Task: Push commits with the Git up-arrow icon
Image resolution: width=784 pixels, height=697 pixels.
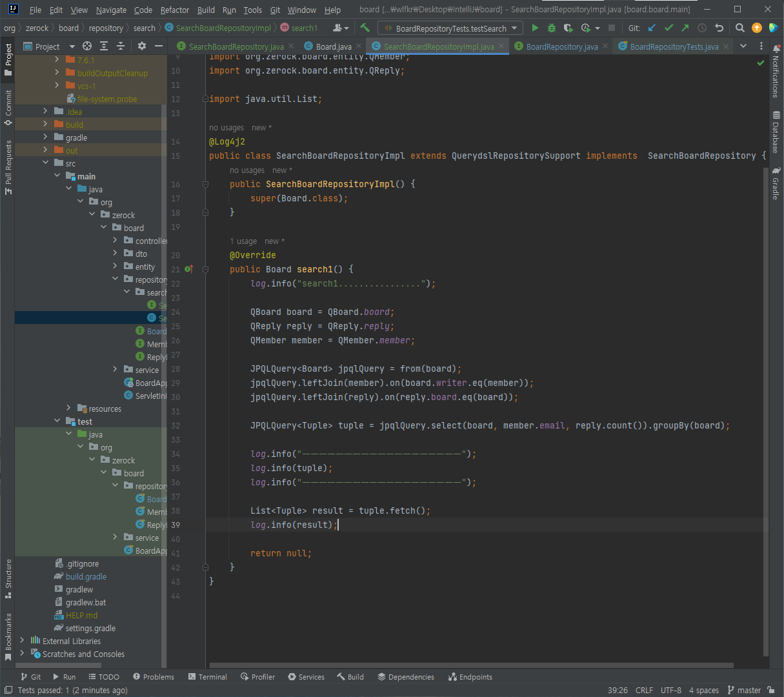Action: tap(685, 28)
